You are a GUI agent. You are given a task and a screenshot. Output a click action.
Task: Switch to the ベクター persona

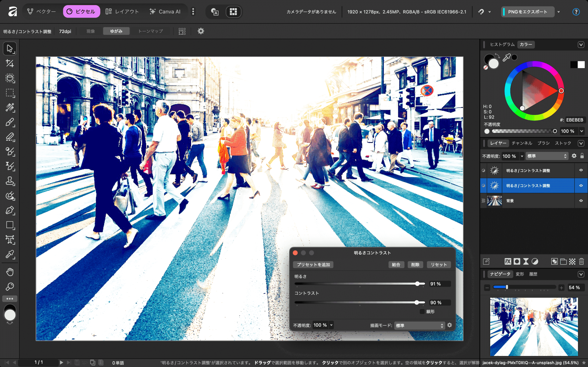42,11
